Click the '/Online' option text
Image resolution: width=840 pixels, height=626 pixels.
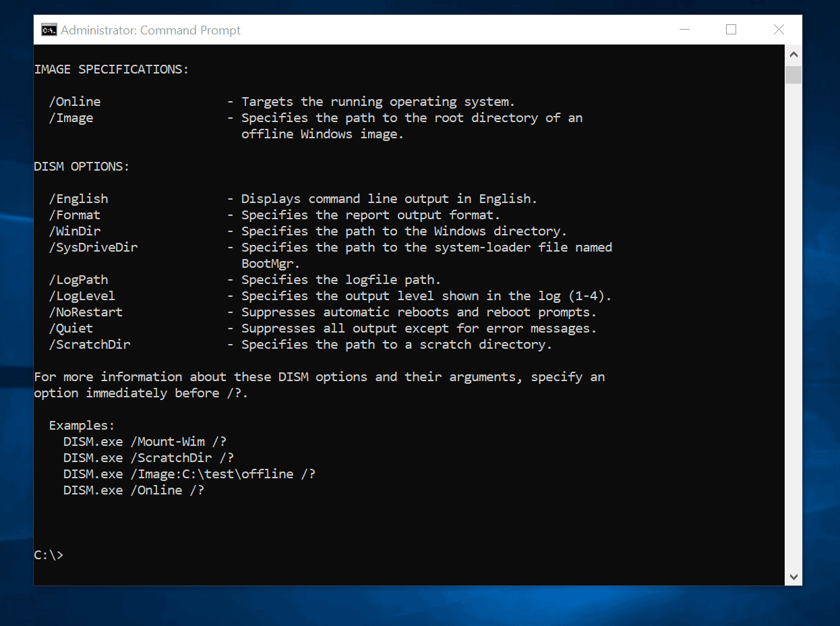point(75,102)
